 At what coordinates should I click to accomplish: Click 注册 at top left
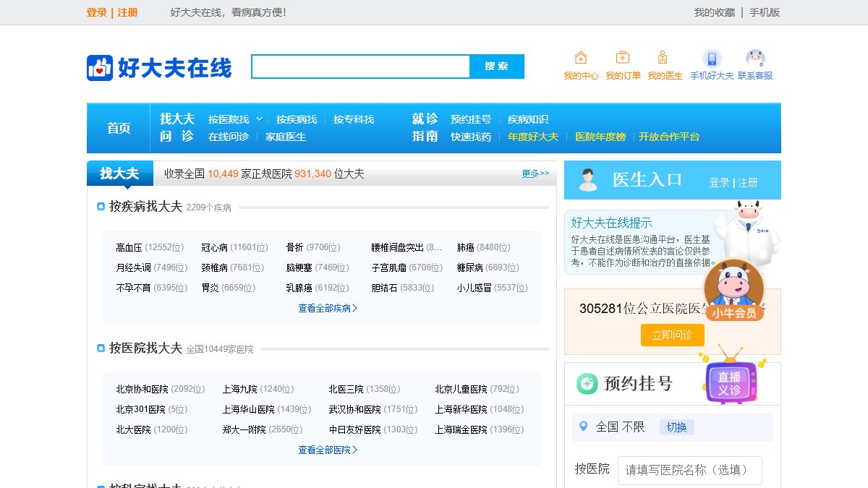pos(128,12)
